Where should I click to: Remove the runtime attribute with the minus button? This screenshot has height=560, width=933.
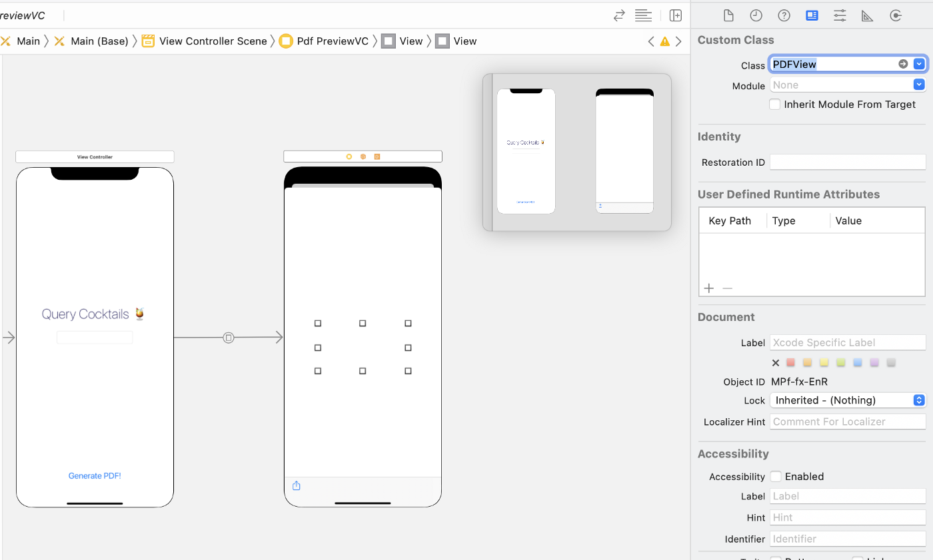[728, 288]
